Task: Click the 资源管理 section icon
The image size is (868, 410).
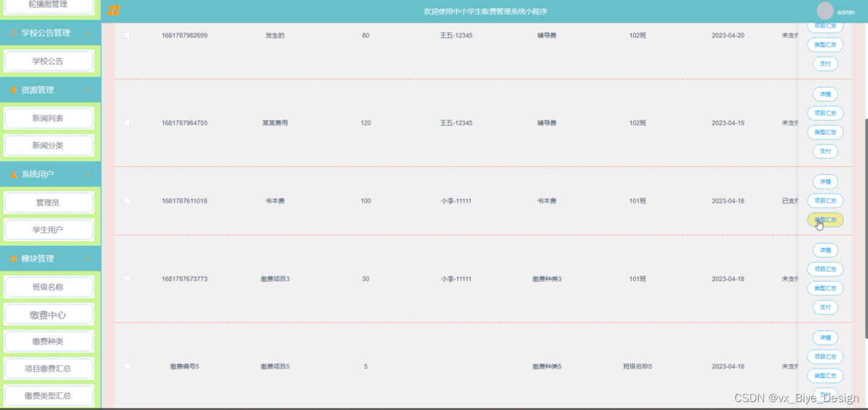Action: tap(13, 90)
